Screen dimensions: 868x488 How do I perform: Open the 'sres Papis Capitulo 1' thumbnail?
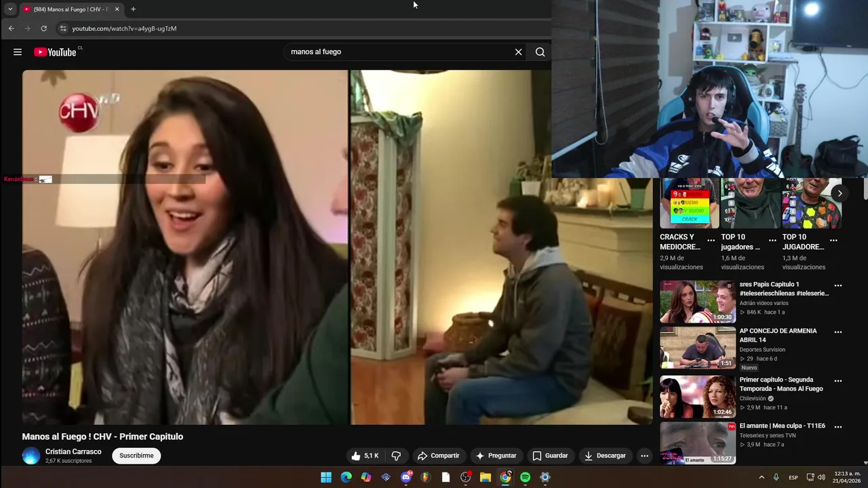pos(698,302)
